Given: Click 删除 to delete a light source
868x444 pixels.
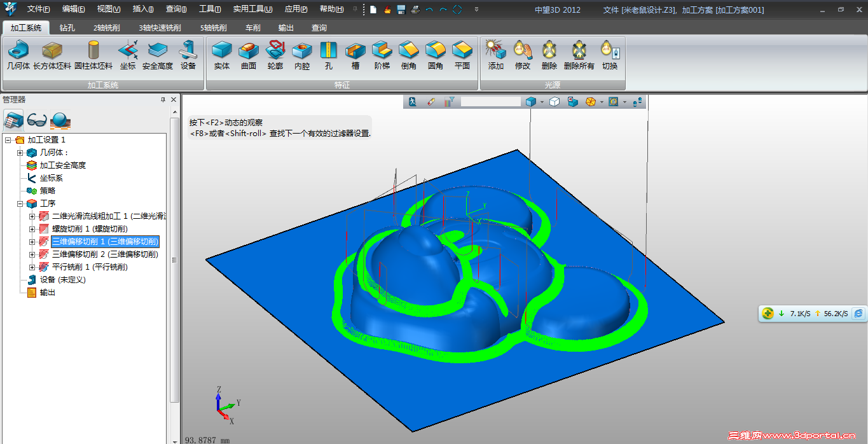Looking at the screenshot, I should [549, 55].
